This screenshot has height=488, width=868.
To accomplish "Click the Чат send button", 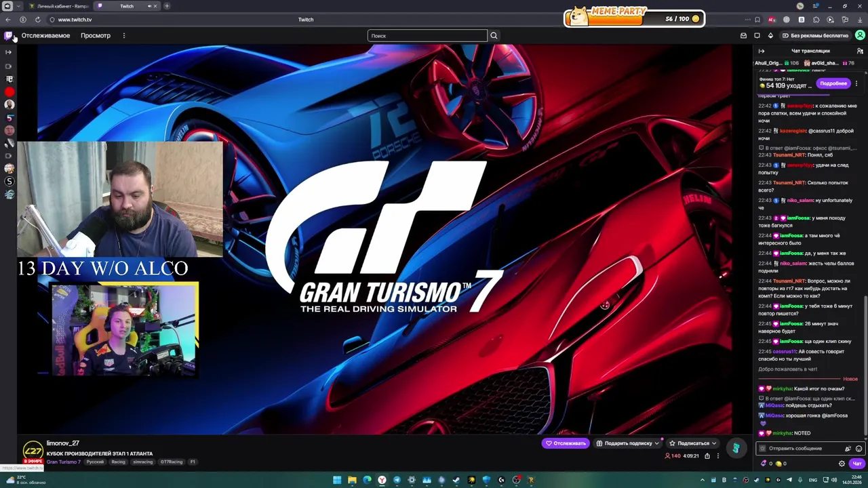I will coord(856,464).
